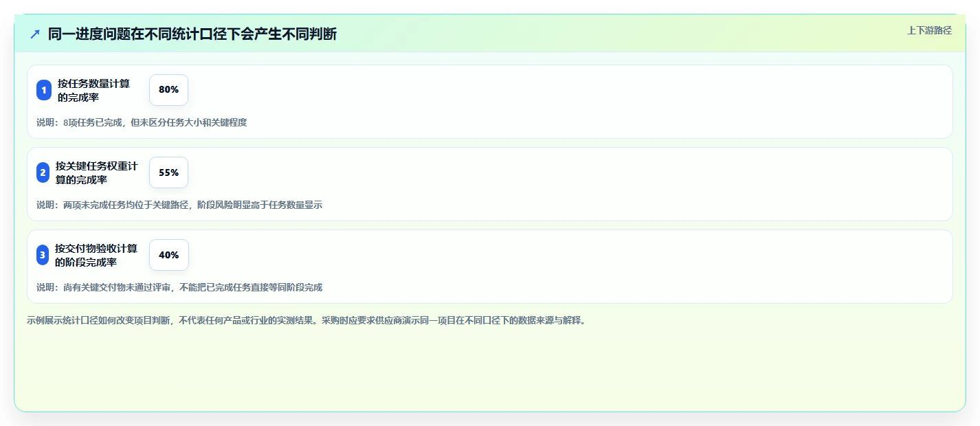This screenshot has width=980, height=426.
Task: Click the footer disclaimer starting 示例展示统计口径
Action: pyautogui.click(x=306, y=320)
